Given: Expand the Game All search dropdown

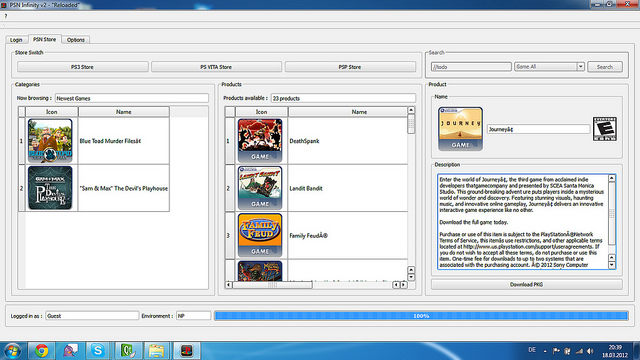Looking at the screenshot, I should (580, 67).
